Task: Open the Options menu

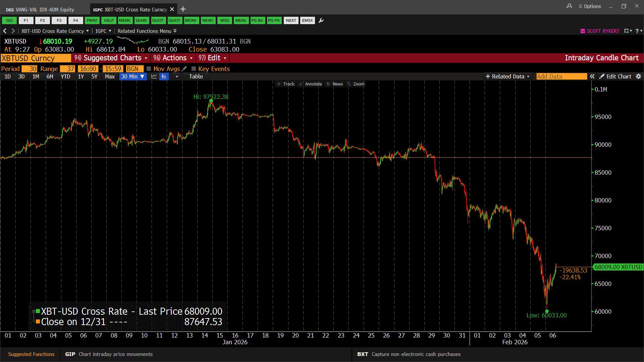Action: pos(590,6)
